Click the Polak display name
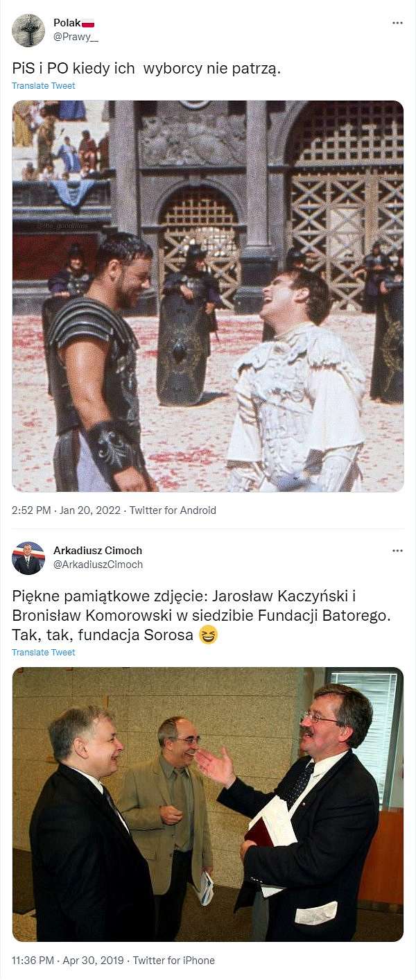The image size is (416, 980). [67, 23]
